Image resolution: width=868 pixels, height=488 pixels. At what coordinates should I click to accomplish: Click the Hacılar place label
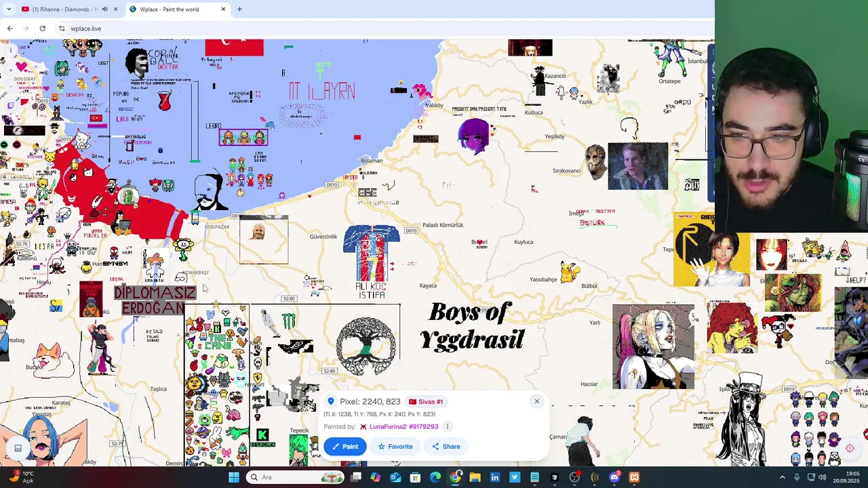point(589,384)
